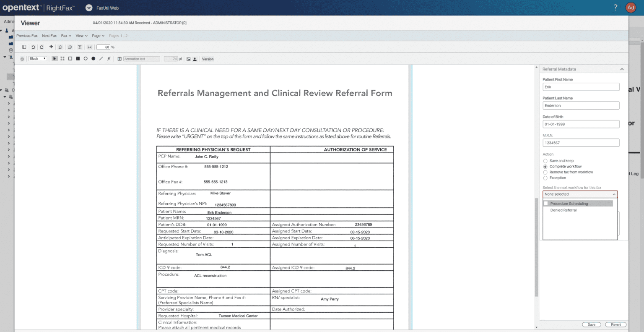Screen dimensions: 644x332
Task: Zoom out using the magnifier minus icon
Action: tap(60, 47)
